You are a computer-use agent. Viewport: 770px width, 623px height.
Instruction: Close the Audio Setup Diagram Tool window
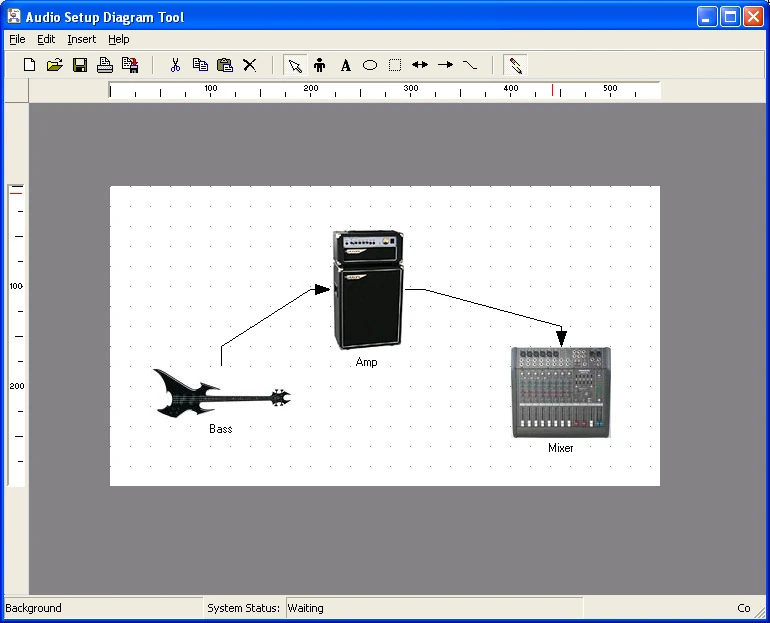(753, 17)
